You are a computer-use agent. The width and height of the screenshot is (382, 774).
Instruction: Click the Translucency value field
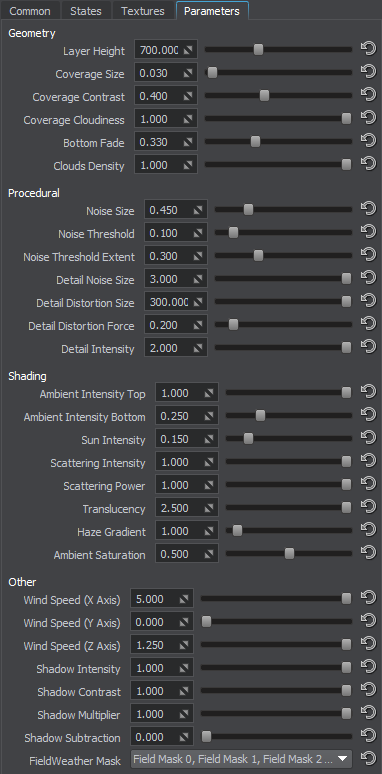[187, 508]
